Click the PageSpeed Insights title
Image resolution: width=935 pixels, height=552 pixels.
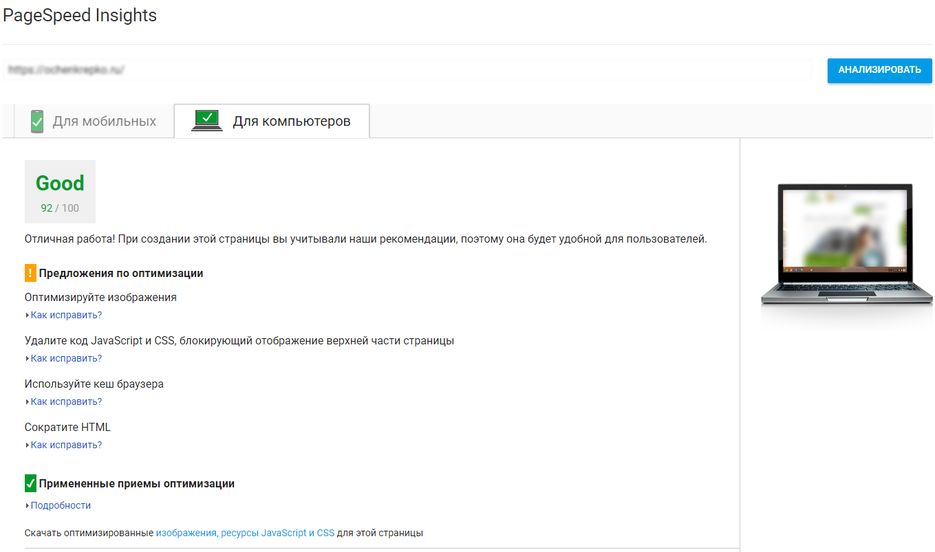click(80, 15)
